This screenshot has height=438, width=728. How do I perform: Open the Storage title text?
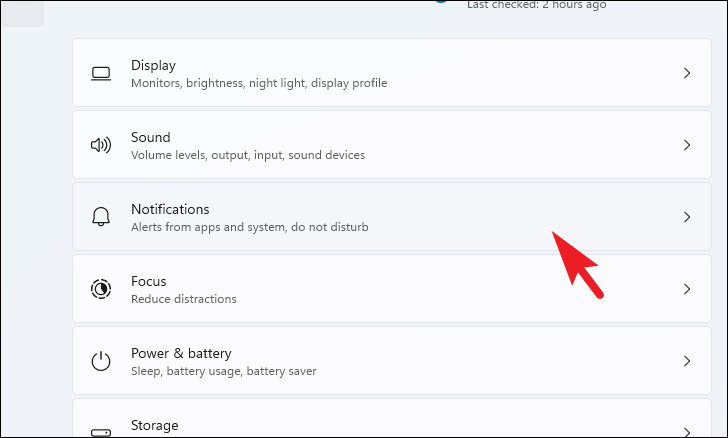point(155,425)
